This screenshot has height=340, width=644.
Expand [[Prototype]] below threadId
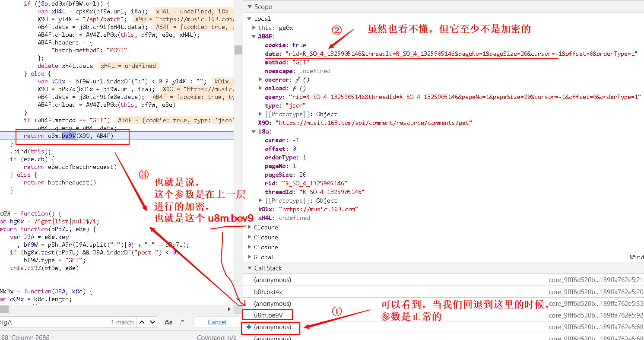[x=260, y=200]
